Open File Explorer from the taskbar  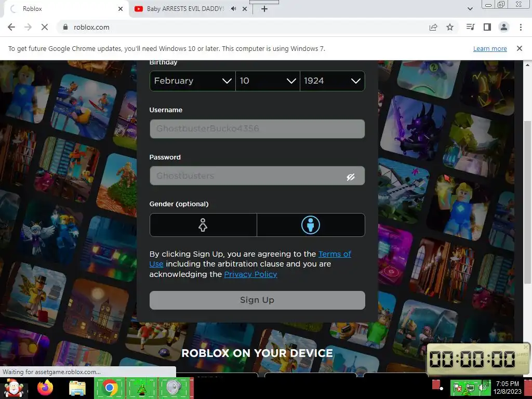(77, 388)
